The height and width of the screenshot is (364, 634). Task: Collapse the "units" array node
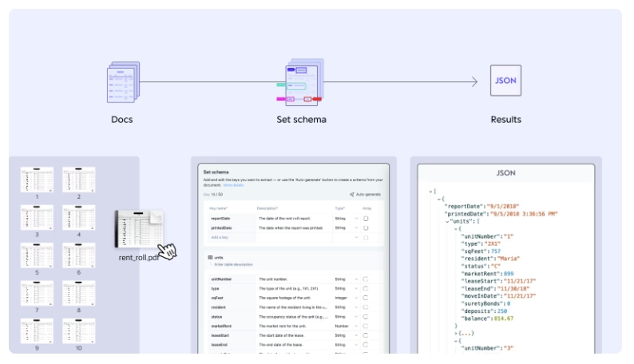447,221
